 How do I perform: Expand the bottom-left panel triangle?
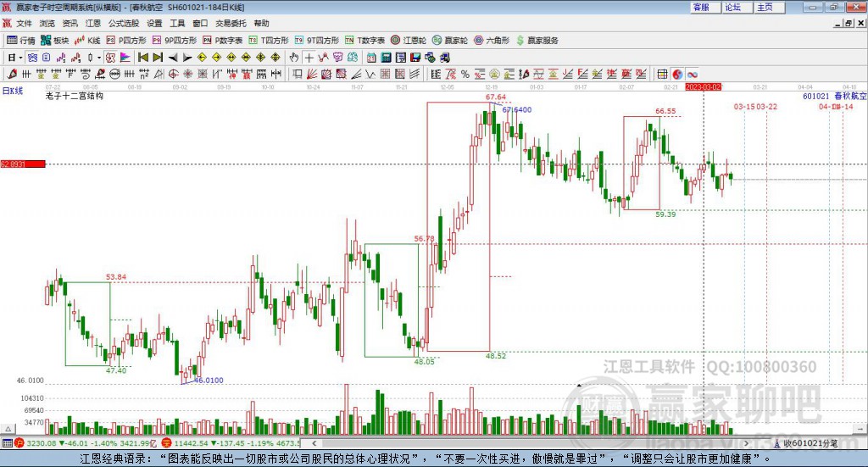8,429
